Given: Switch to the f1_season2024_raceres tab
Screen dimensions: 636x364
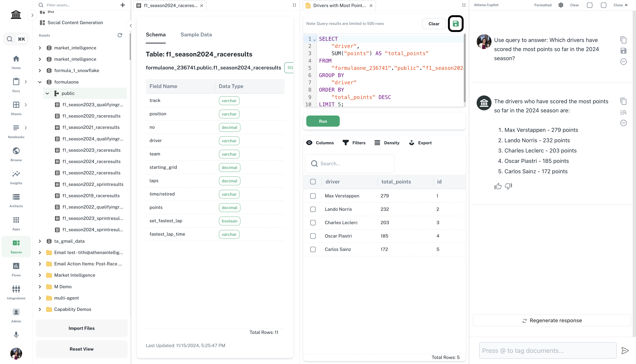Looking at the screenshot, I should click(x=170, y=6).
